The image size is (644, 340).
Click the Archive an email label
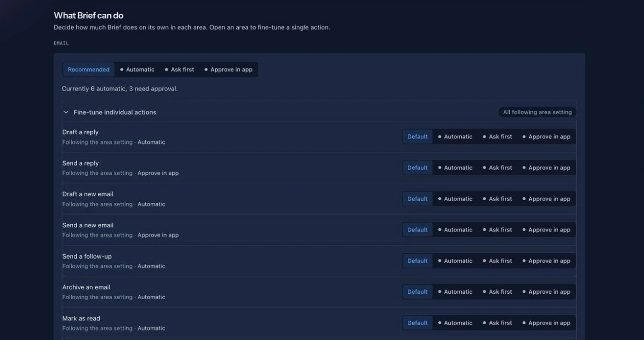coord(86,287)
